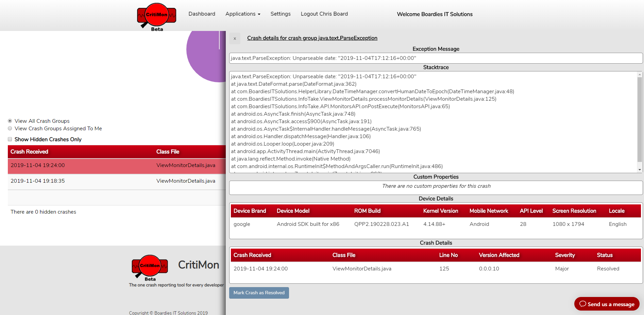Click Mobile Network column header

pyautogui.click(x=489, y=211)
